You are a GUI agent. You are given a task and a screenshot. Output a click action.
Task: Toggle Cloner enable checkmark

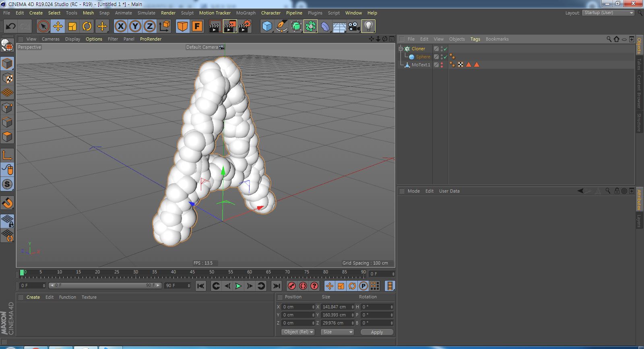tap(445, 49)
